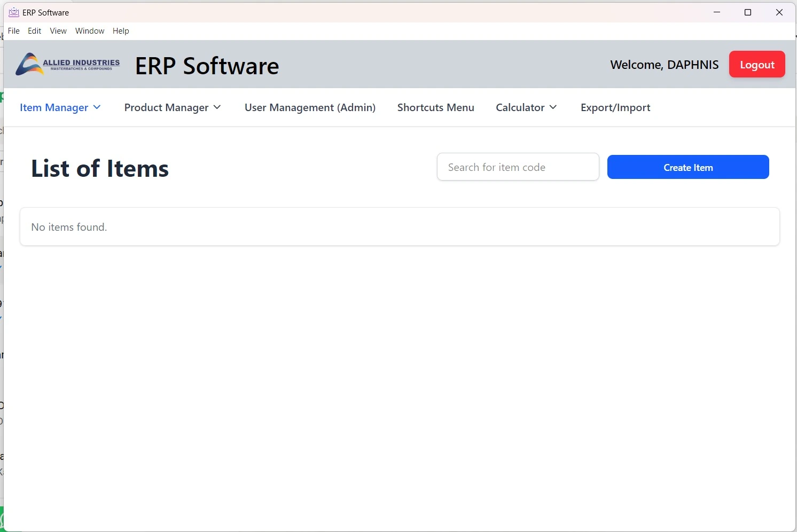Click the Allied Industries logo
The image size is (797, 532).
[68, 65]
